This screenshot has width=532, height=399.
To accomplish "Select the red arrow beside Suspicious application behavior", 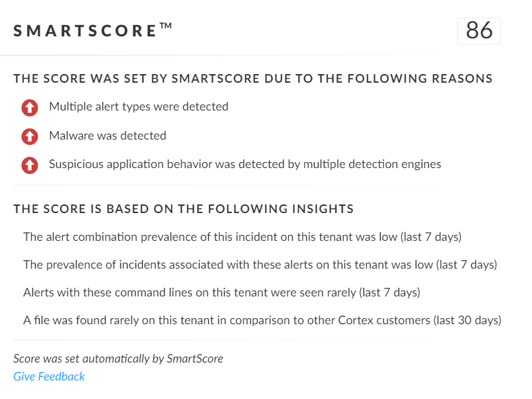I will (29, 165).
